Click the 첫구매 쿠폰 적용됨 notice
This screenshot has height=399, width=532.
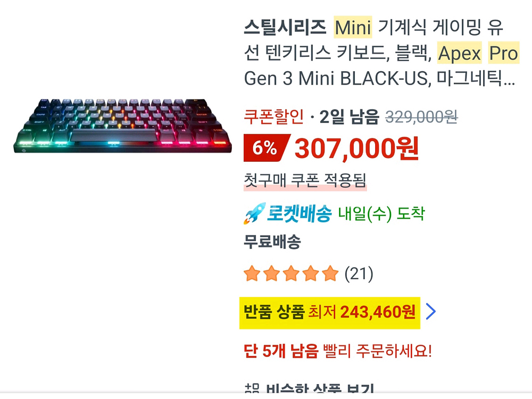click(x=305, y=180)
